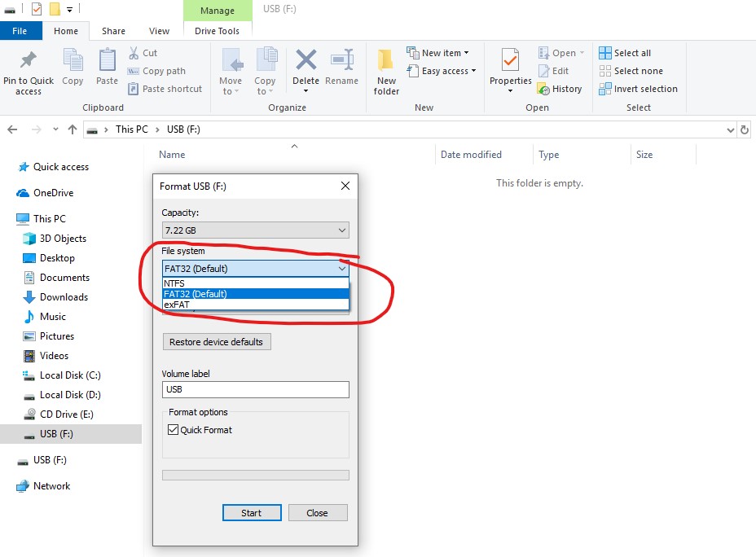This screenshot has height=557, width=756.
Task: Switch to the Home ribbon tab
Action: [x=66, y=31]
